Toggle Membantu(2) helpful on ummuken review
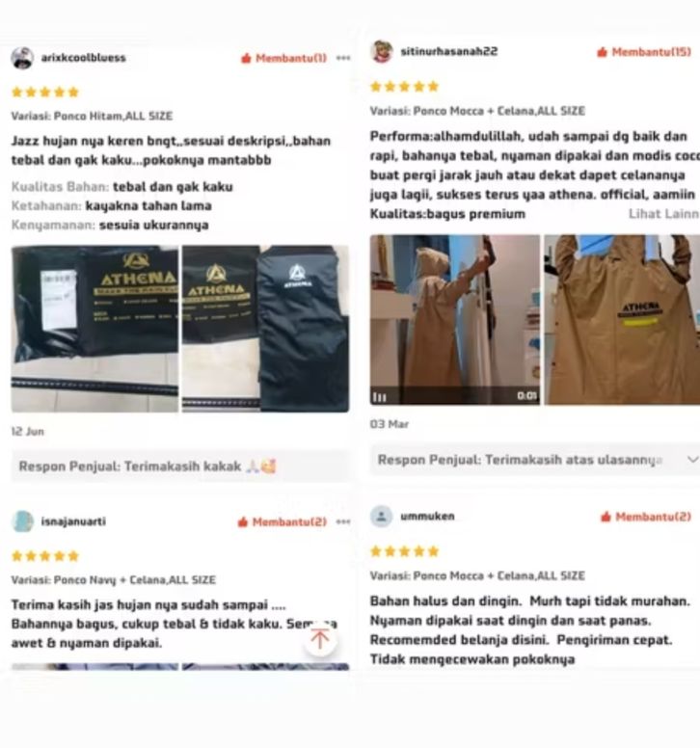 [x=646, y=517]
